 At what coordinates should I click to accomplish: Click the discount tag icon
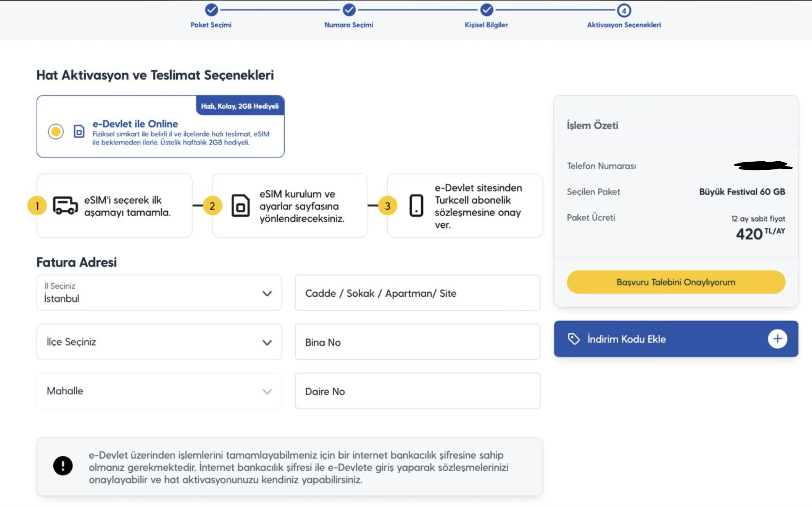point(574,339)
